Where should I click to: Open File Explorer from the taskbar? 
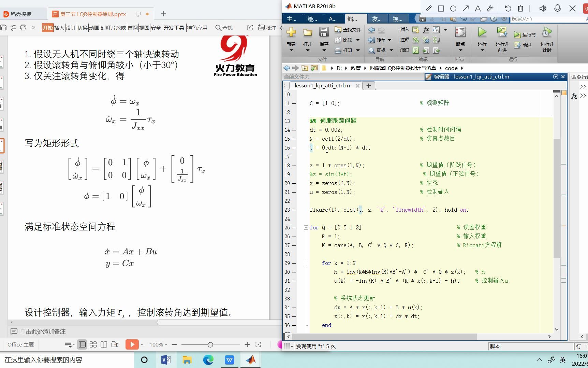tap(187, 360)
